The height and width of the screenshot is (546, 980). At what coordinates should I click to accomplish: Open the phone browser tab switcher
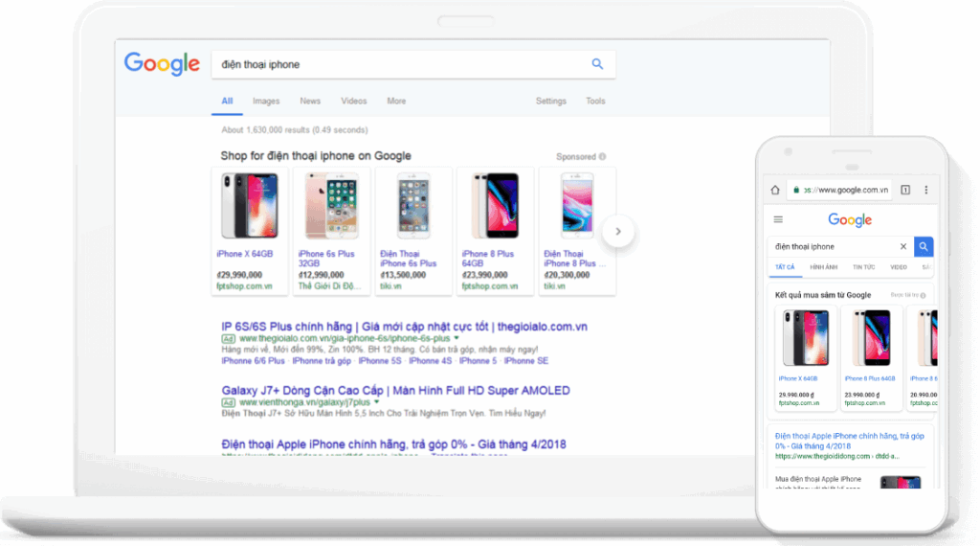coord(905,190)
